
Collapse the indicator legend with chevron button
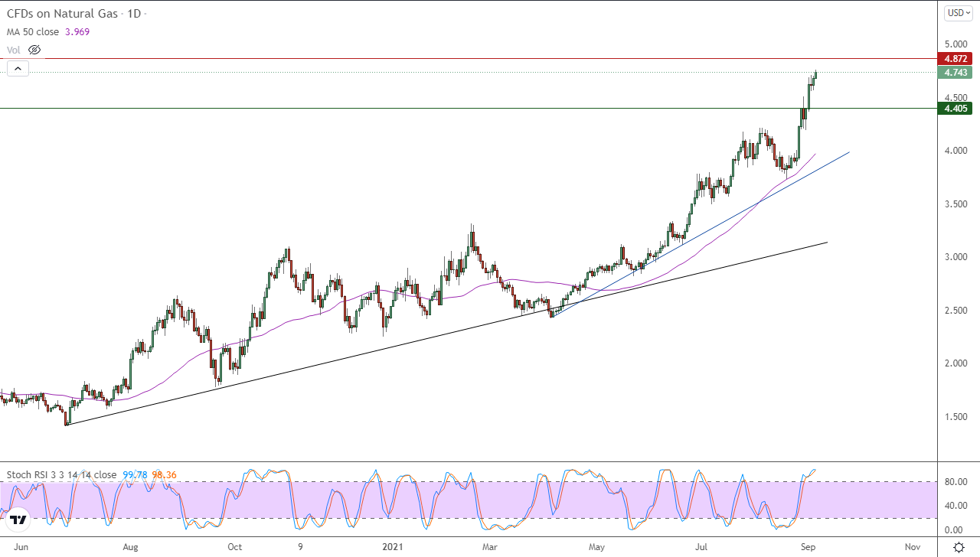pos(18,68)
